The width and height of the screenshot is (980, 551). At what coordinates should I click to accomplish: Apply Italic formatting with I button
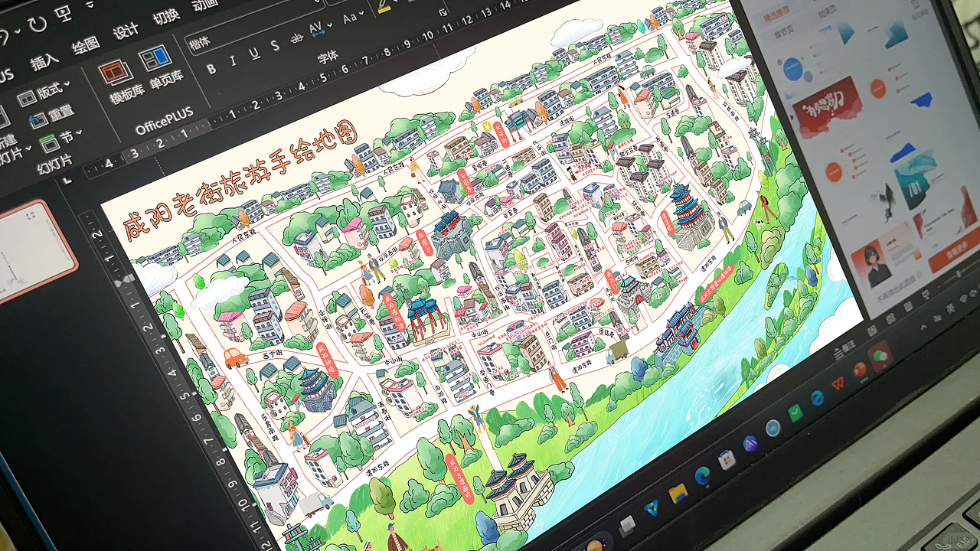coord(233,60)
